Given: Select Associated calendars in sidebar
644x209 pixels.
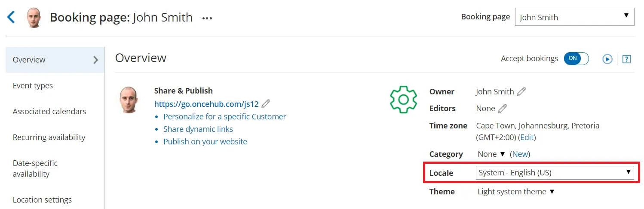Looking at the screenshot, I should (x=49, y=112).
